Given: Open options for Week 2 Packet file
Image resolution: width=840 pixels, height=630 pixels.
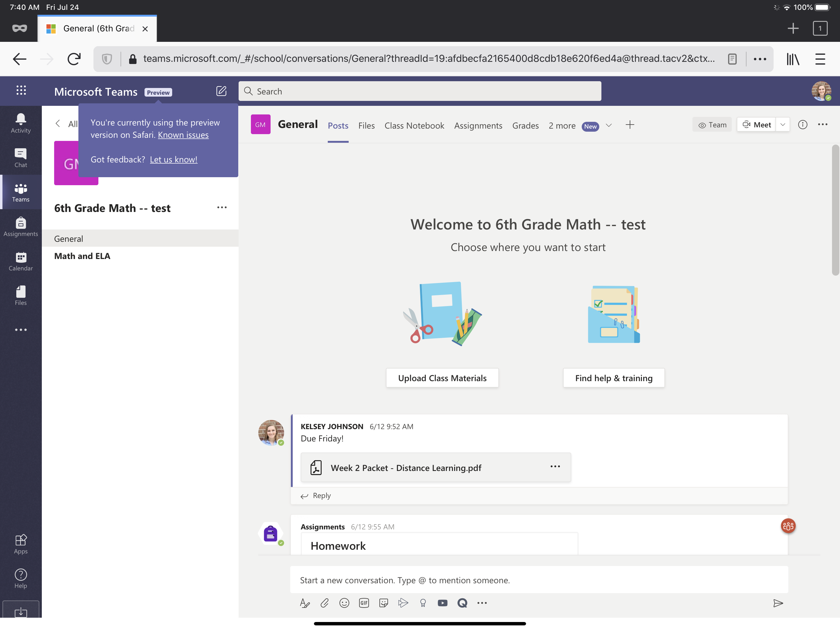Looking at the screenshot, I should 555,467.
